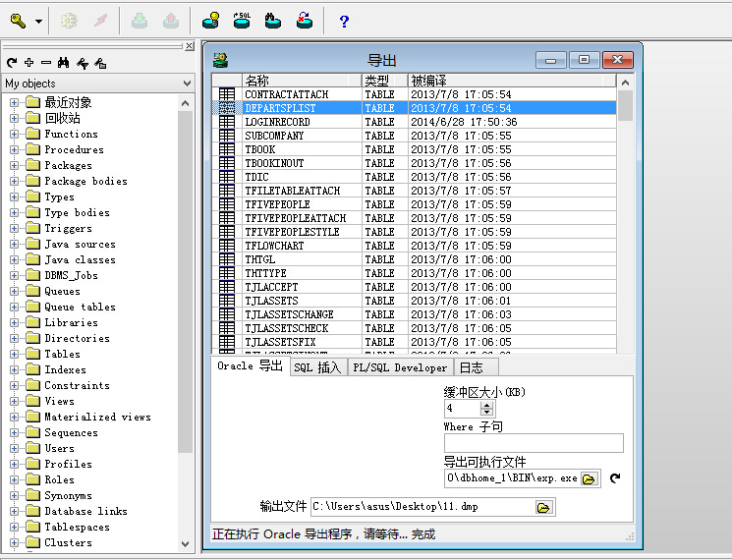Sort by the 名称 column header

click(302, 81)
